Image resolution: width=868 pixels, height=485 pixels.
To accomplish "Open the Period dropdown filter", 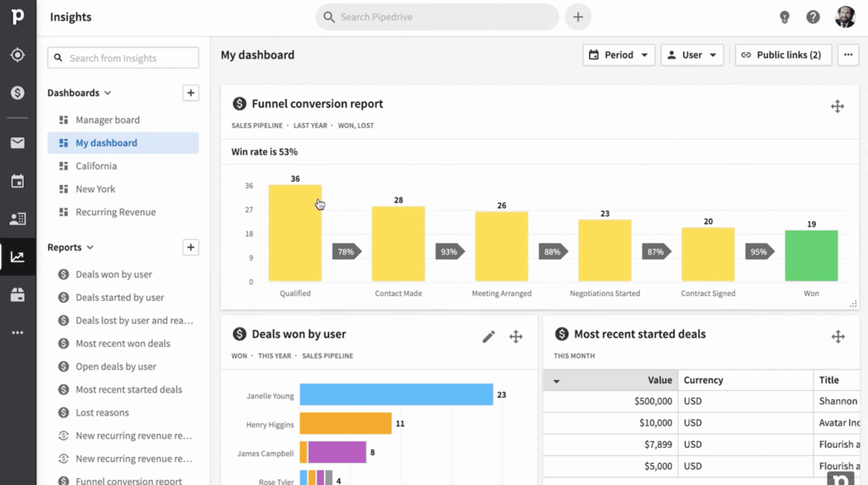I will click(x=619, y=55).
